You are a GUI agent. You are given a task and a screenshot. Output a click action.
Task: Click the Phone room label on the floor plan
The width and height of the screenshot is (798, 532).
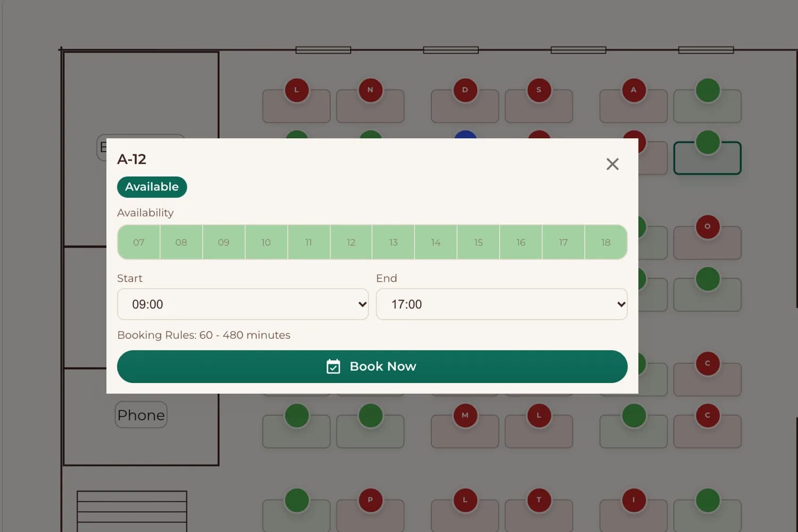(141, 415)
